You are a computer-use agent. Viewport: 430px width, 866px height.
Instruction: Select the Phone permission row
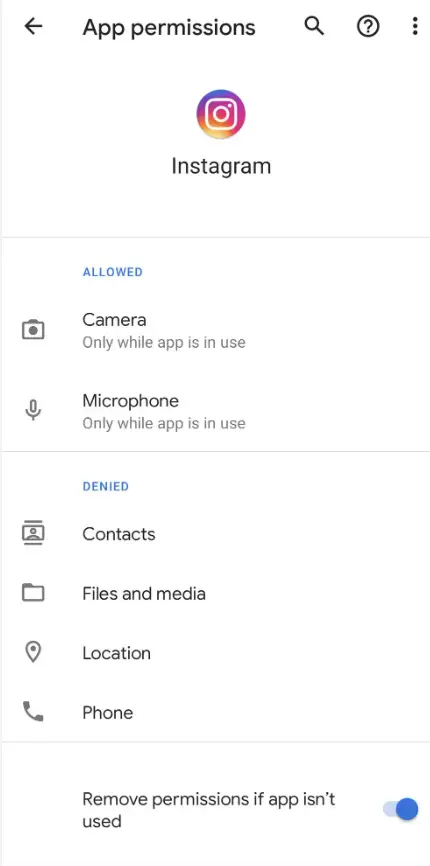pyautogui.click(x=215, y=712)
